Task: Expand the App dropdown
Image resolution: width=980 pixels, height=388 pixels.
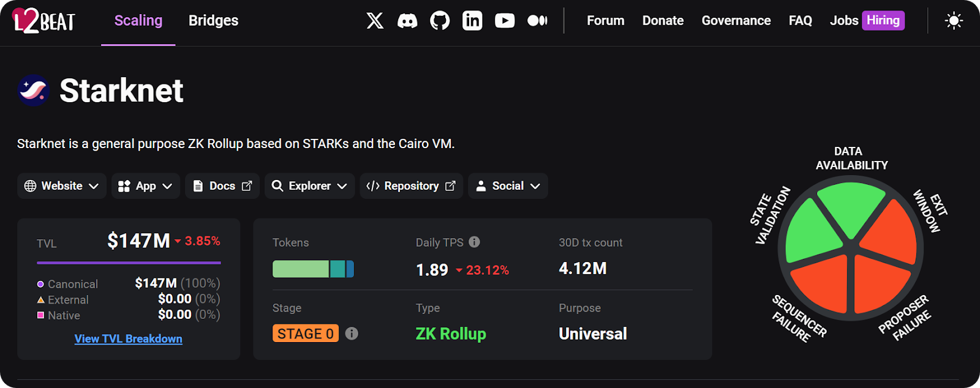Action: (145, 186)
